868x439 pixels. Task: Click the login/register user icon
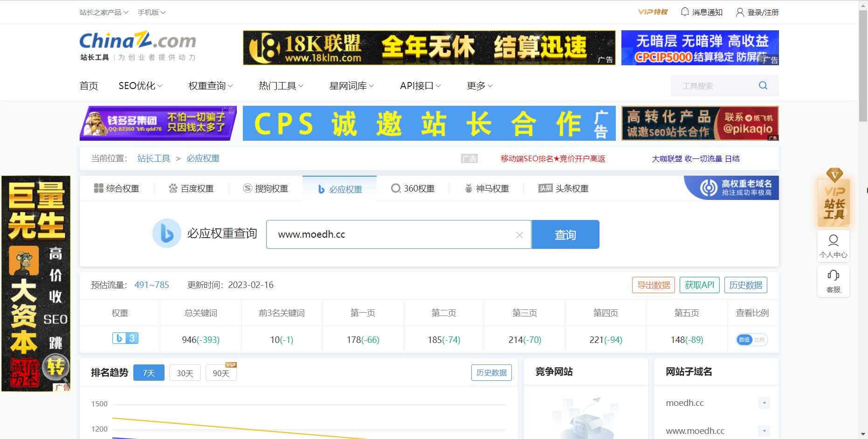(740, 12)
